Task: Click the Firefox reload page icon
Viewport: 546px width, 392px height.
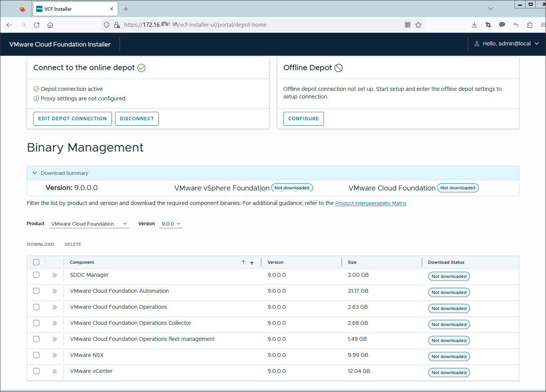Action: click(37, 25)
